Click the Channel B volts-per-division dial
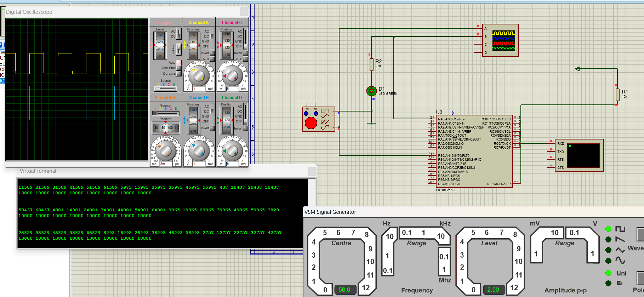 point(199,150)
